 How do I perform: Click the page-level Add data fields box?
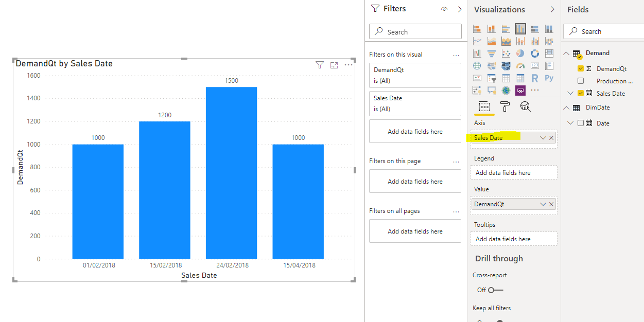point(415,182)
